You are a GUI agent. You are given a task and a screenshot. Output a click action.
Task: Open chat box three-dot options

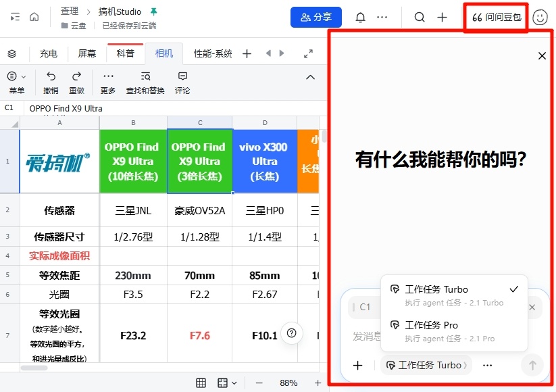(x=487, y=365)
